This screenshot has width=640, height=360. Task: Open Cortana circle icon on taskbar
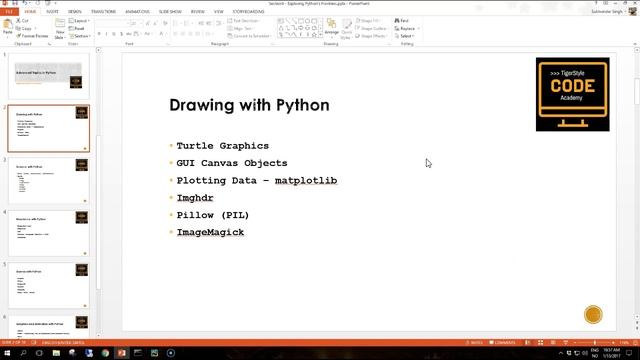[39, 353]
